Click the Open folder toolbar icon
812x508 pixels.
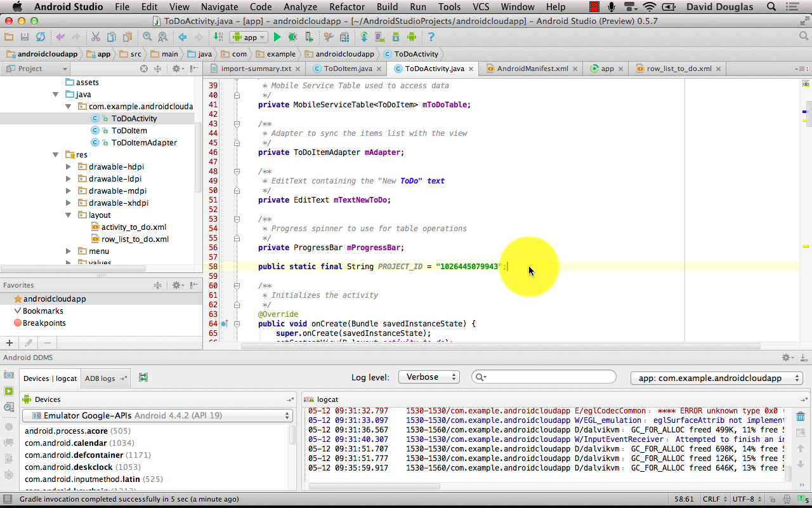click(x=9, y=37)
